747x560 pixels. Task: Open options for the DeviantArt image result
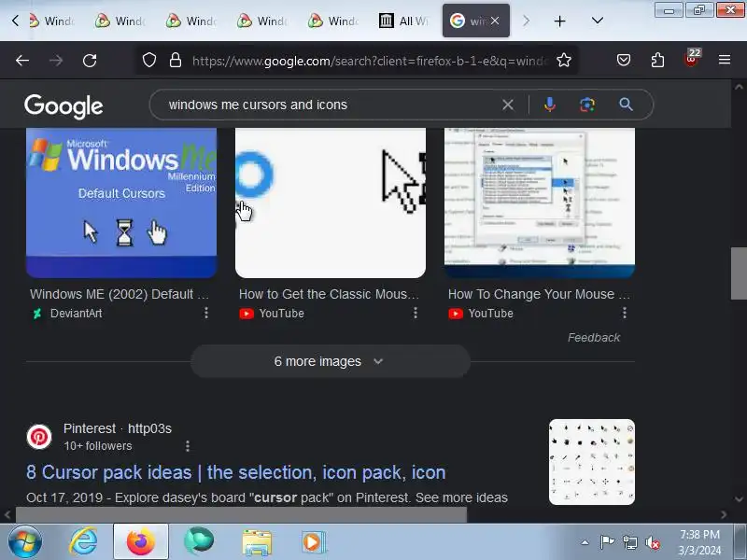(x=206, y=313)
